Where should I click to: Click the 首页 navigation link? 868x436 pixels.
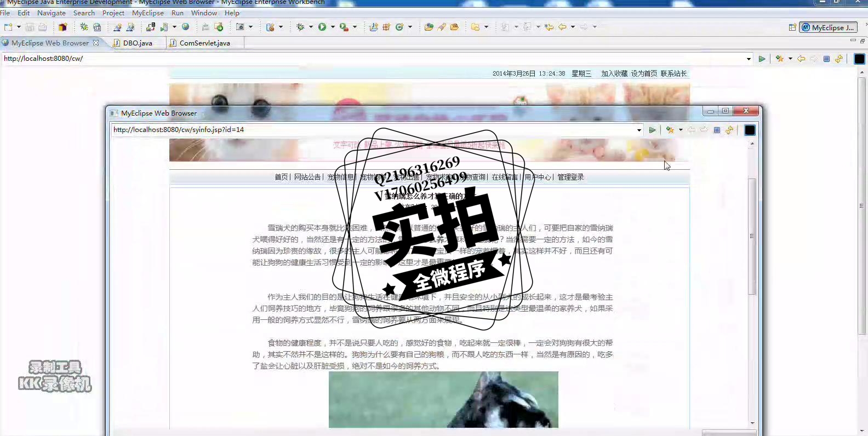(281, 177)
